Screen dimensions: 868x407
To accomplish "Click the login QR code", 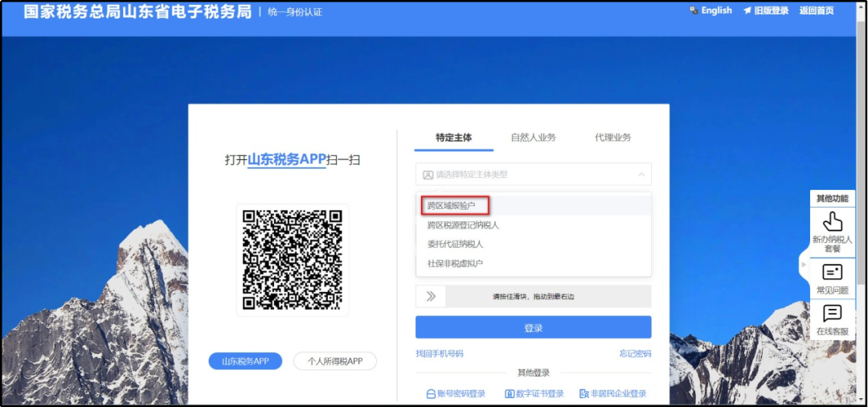I will 293,260.
